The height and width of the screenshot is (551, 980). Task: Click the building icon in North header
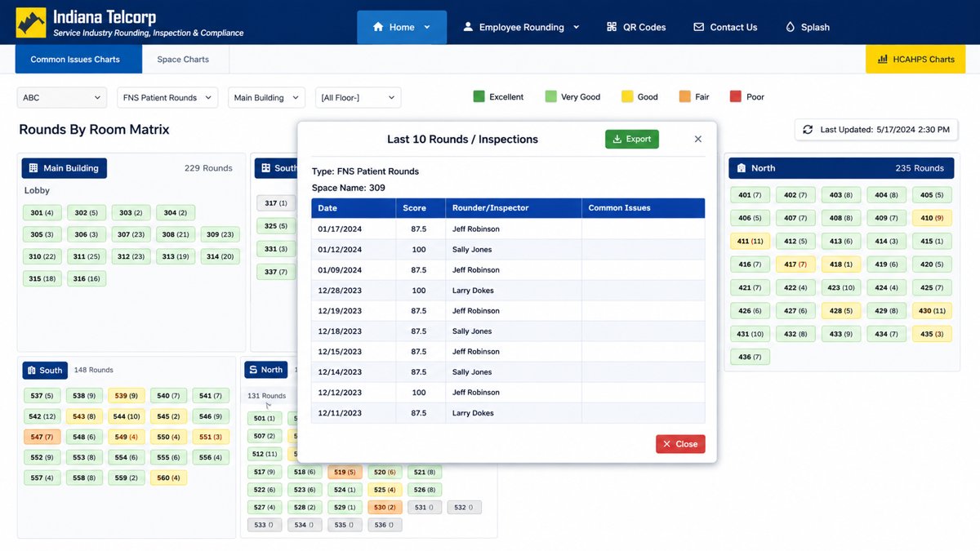tap(742, 168)
